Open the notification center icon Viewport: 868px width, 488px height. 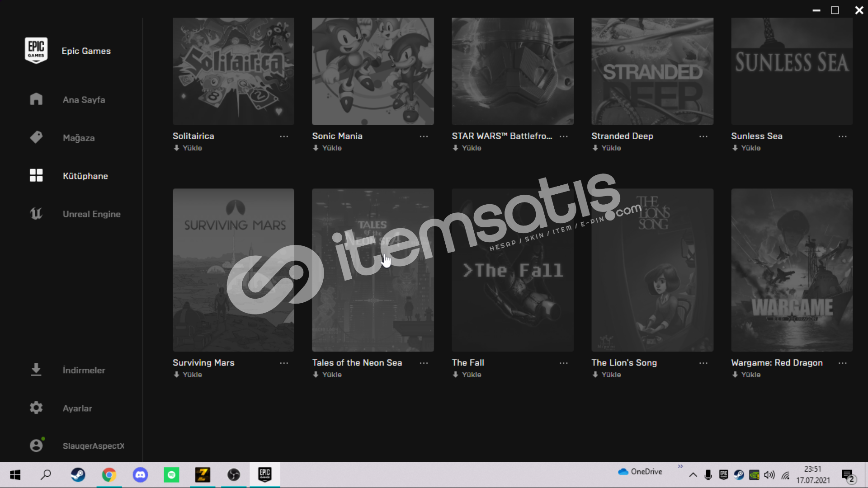(x=848, y=476)
